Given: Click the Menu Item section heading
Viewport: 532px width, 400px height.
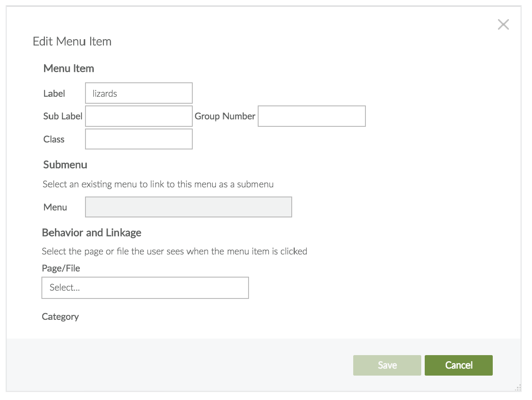Looking at the screenshot, I should click(68, 69).
